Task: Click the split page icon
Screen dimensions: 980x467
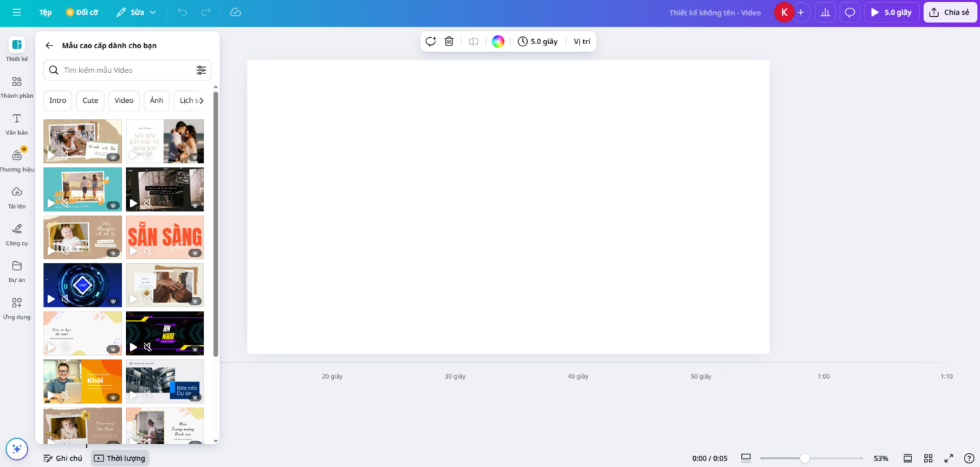Action: 474,41
